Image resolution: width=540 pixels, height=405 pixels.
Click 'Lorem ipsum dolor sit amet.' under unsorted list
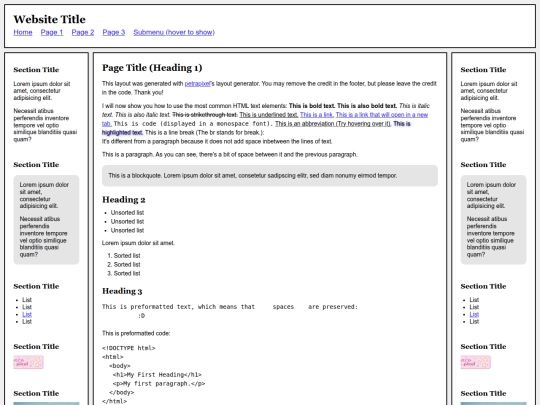point(138,243)
